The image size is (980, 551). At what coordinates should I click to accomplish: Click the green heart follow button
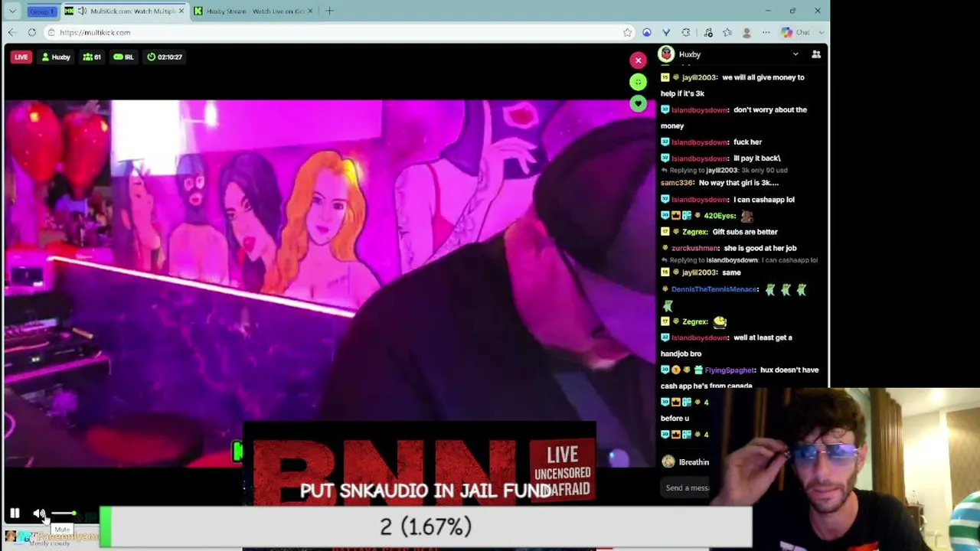pos(638,103)
